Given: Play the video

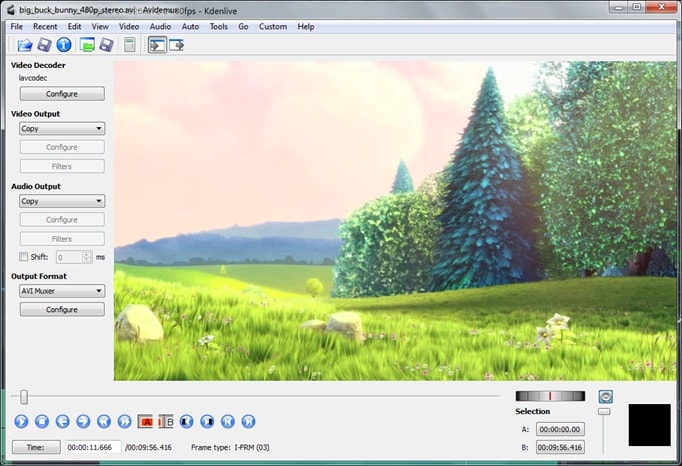Looking at the screenshot, I should point(21,421).
